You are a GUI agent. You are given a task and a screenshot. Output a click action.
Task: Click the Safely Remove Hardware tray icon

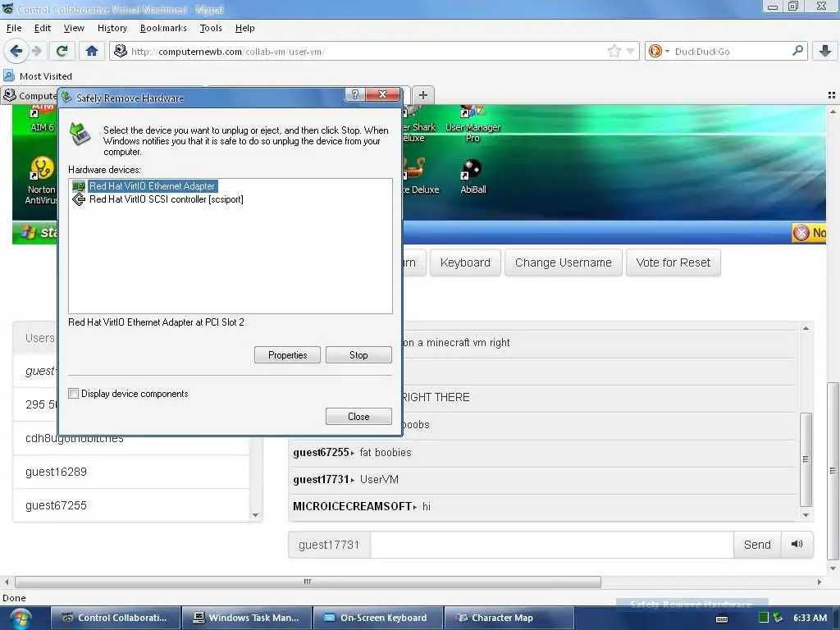point(778,618)
